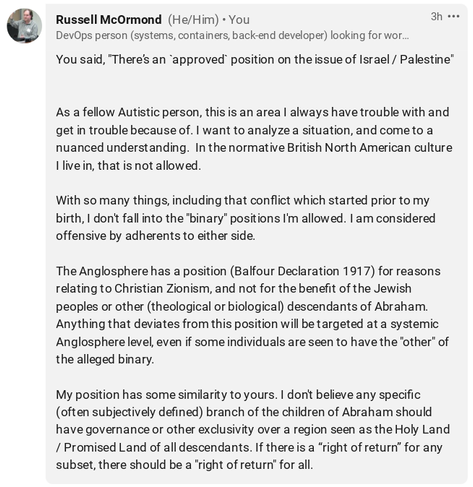Click the line ending 'that is not allowed.'
Screen dimensions: 473x487
(x=128, y=165)
